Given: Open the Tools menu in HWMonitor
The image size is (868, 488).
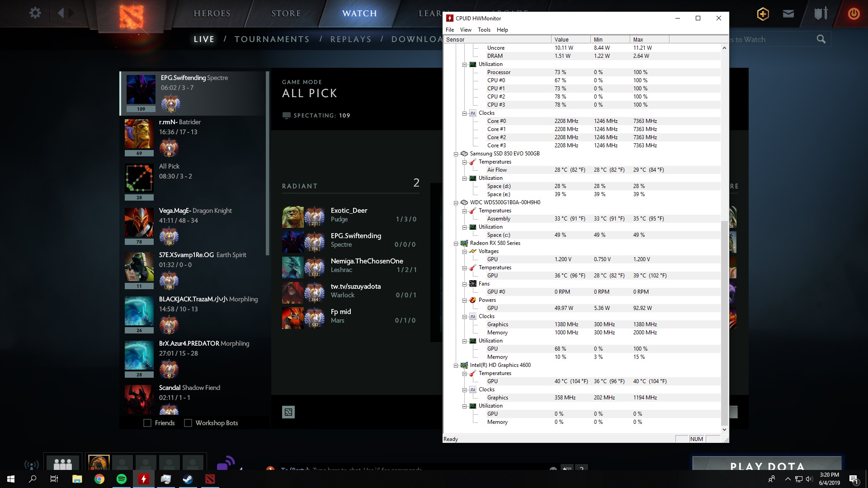Looking at the screenshot, I should click(484, 30).
